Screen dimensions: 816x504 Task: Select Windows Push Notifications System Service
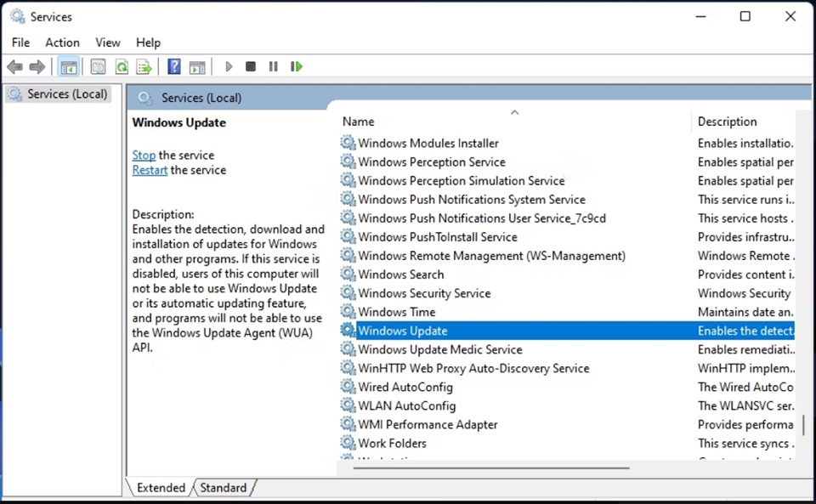click(x=472, y=199)
